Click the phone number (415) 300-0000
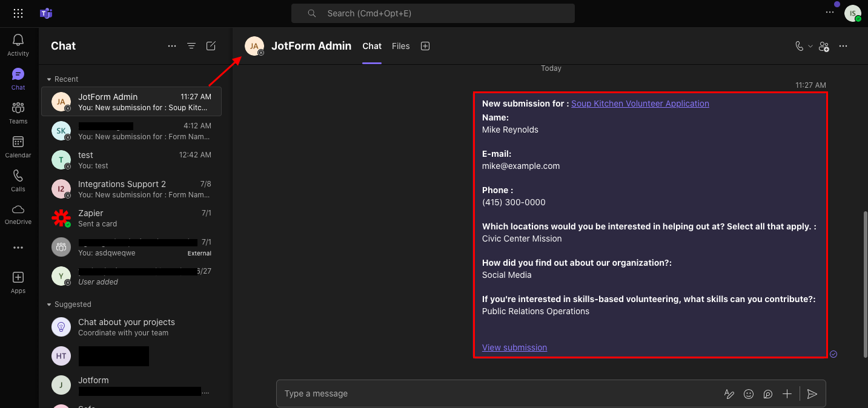 pos(514,202)
